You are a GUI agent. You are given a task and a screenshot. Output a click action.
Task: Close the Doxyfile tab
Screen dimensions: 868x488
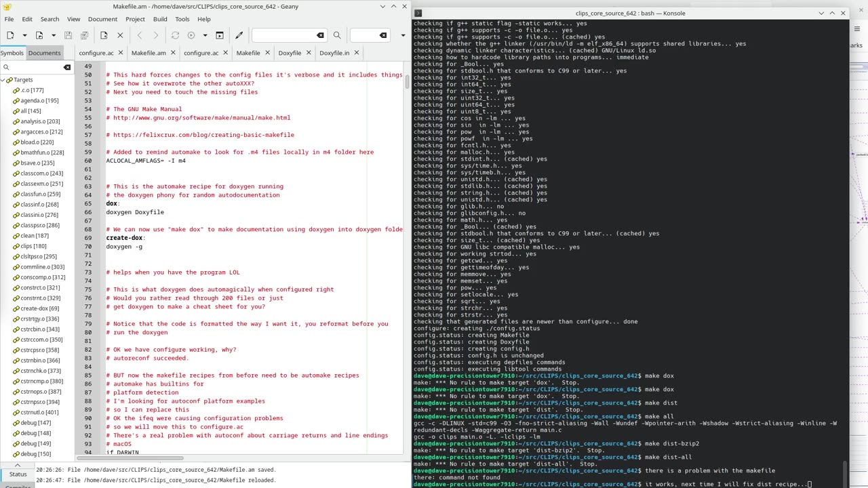click(x=309, y=53)
